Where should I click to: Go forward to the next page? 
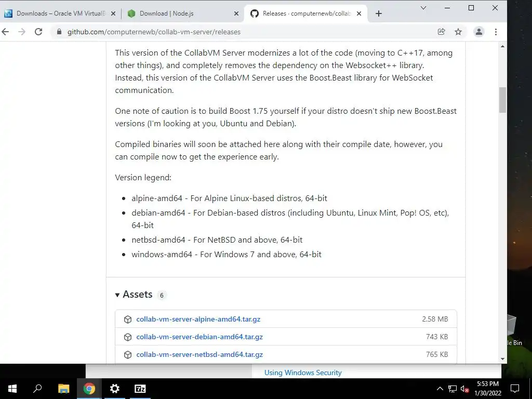tap(22, 32)
